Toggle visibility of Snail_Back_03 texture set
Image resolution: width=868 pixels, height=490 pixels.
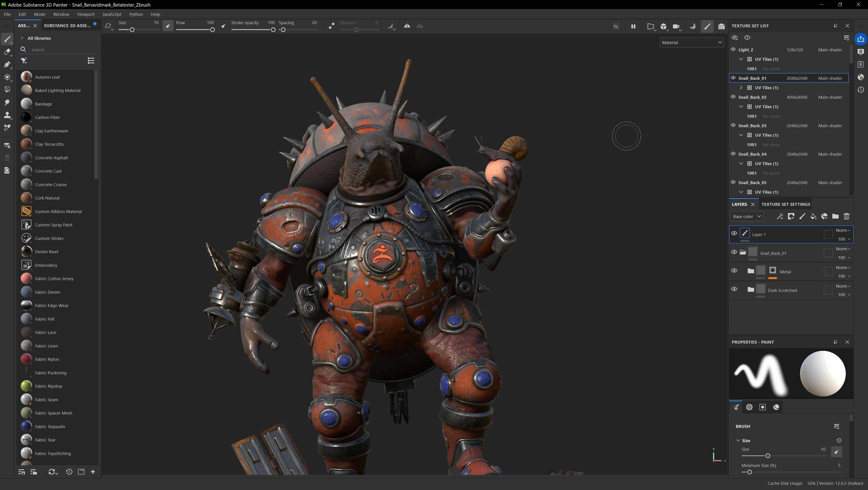733,125
